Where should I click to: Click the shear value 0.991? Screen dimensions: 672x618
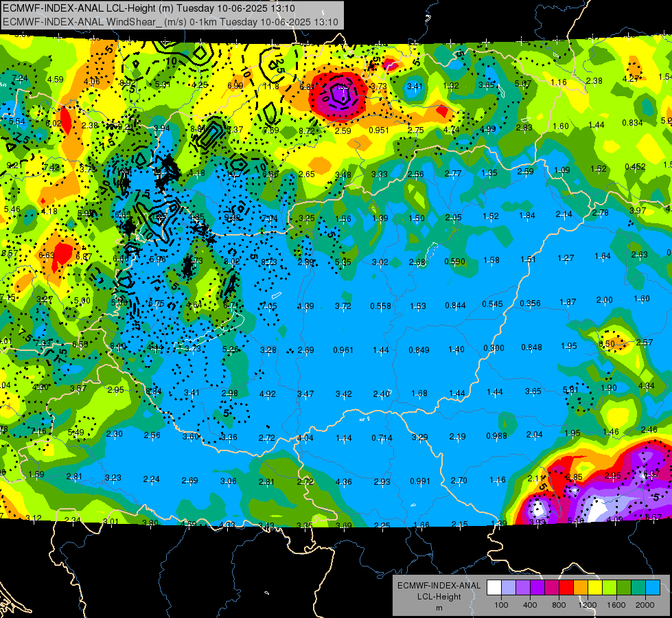(x=420, y=481)
